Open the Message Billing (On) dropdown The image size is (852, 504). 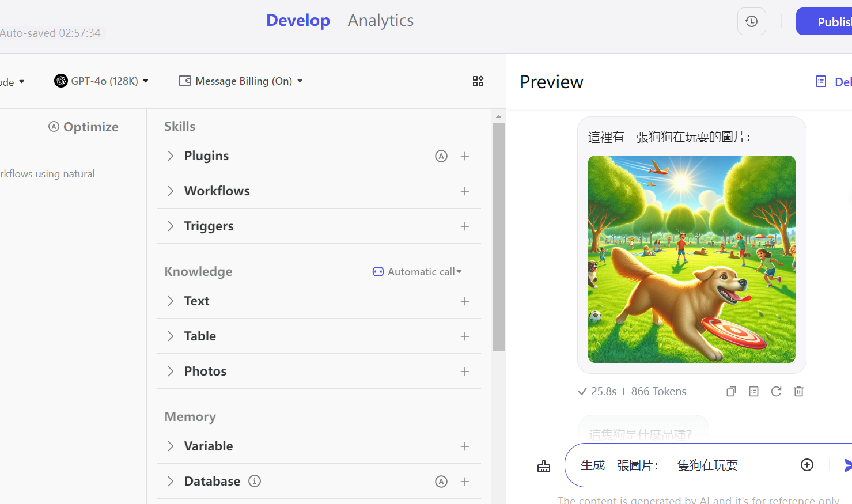241,81
